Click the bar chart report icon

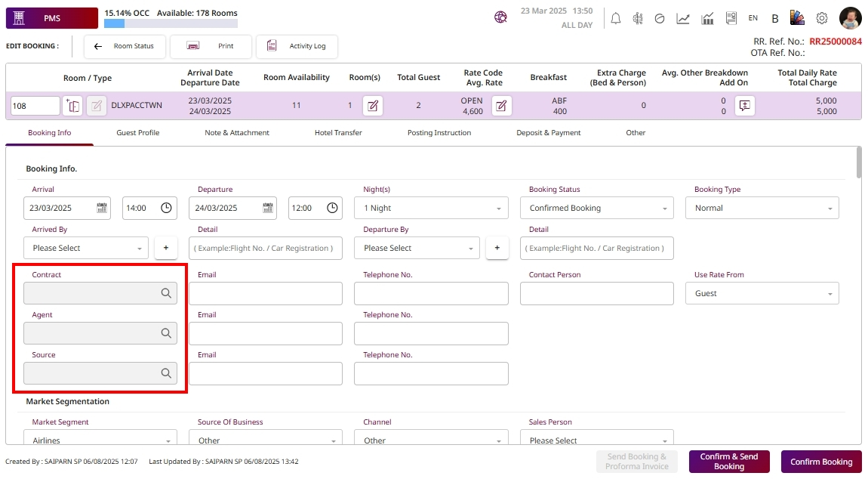coord(707,18)
